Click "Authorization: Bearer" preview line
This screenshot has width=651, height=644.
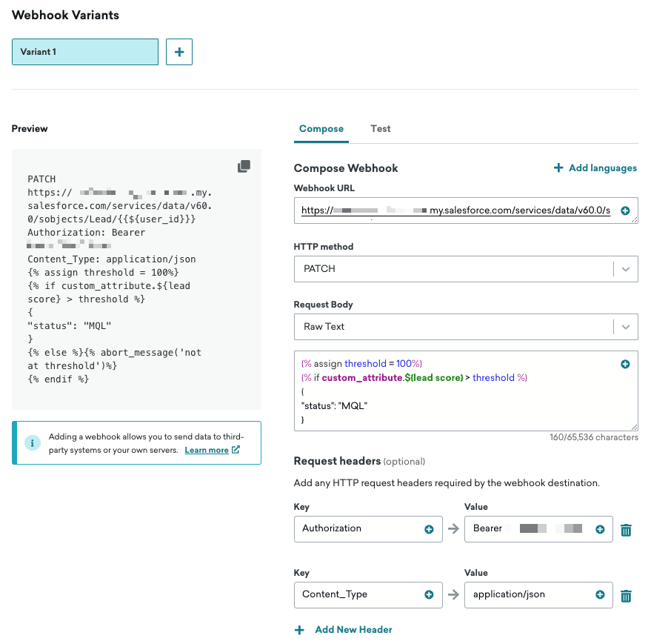pos(87,233)
